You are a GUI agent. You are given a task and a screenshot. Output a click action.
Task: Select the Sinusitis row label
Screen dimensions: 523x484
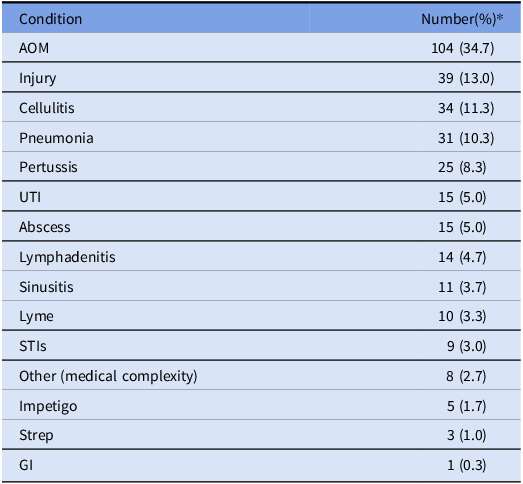(46, 287)
